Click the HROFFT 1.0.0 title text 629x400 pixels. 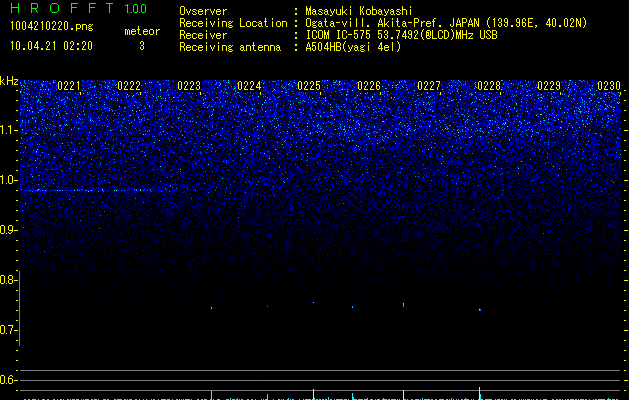79,8
